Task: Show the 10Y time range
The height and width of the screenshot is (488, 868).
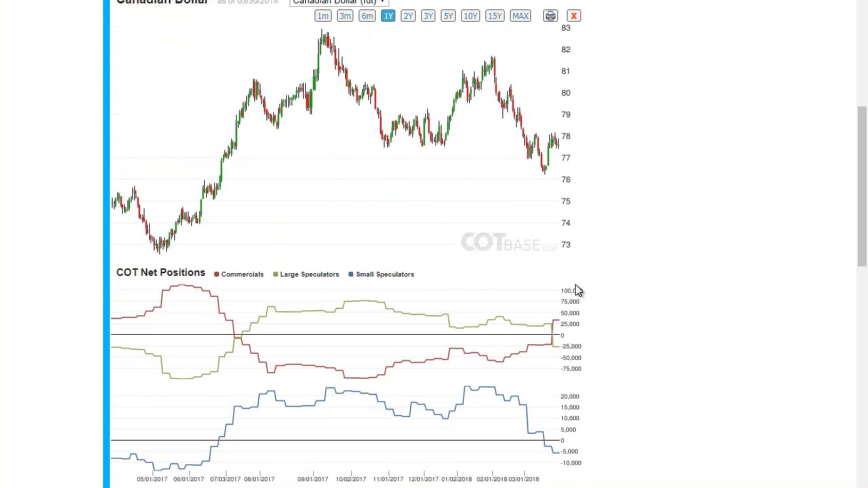Action: pyautogui.click(x=471, y=16)
